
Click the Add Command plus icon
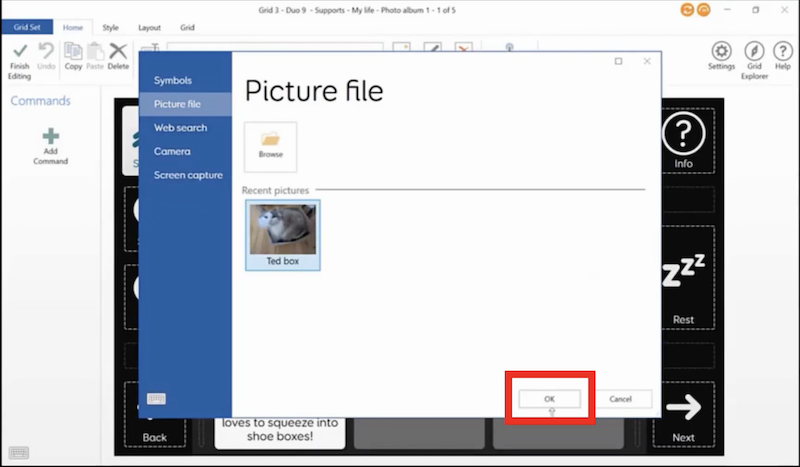(x=50, y=137)
